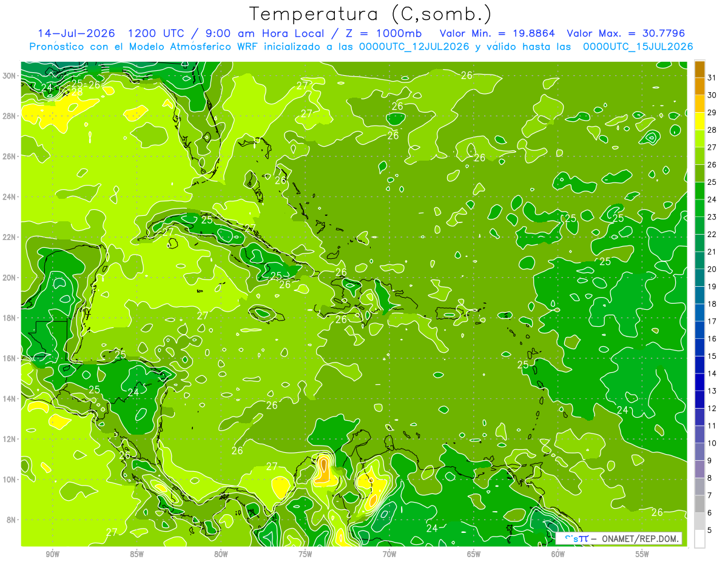Click the white legend swatch below value 5
Image resolution: width=728 pixels, height=562 pixels.
coord(699,539)
